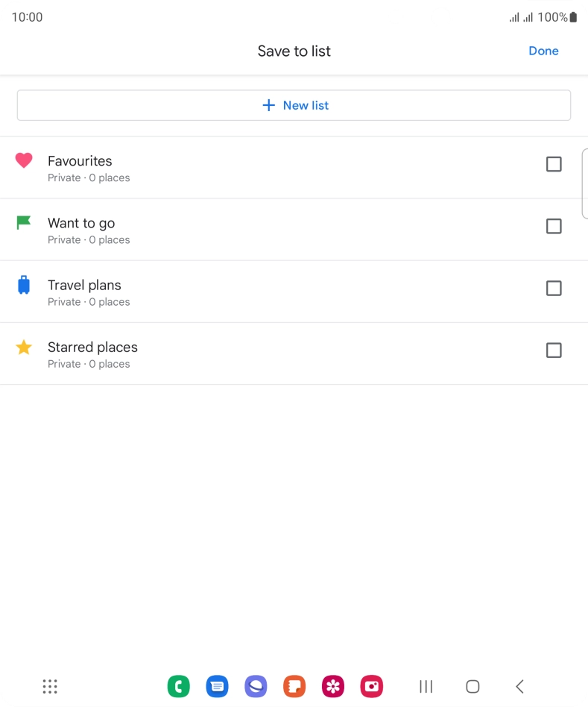Image resolution: width=588 pixels, height=707 pixels.
Task: Tick the Travel plans checkbox
Action: pos(554,288)
